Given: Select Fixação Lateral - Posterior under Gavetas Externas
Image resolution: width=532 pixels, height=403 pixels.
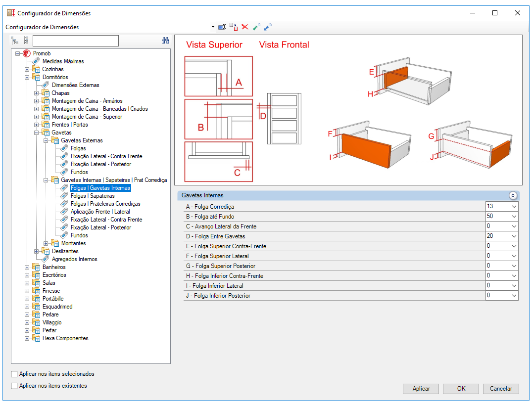Looking at the screenshot, I should (x=101, y=164).
